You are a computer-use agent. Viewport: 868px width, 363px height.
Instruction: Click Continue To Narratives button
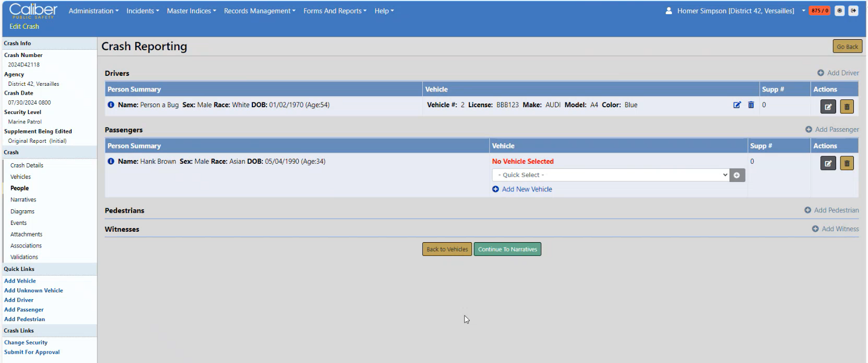(507, 249)
